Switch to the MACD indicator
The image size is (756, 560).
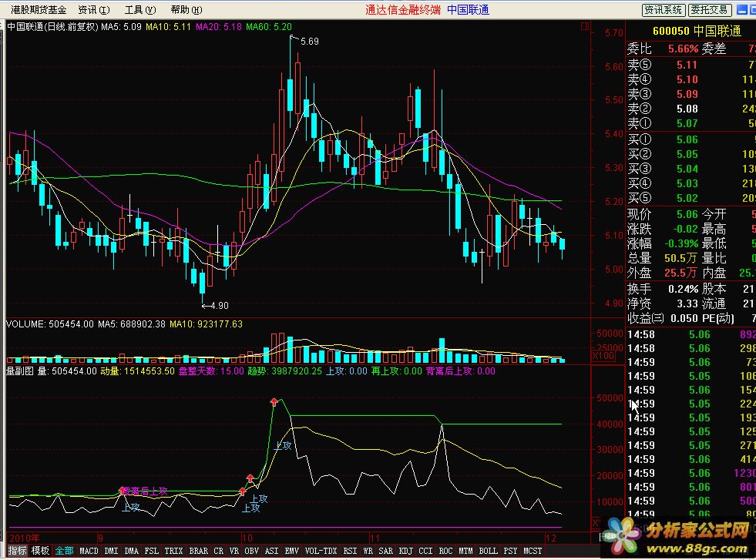(x=89, y=550)
